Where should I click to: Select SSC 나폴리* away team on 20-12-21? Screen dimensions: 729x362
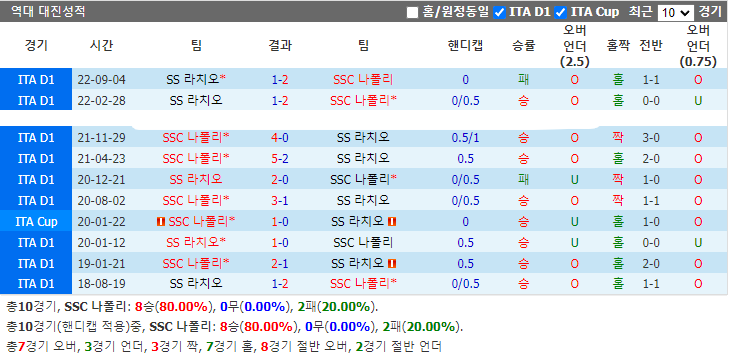[x=363, y=179]
